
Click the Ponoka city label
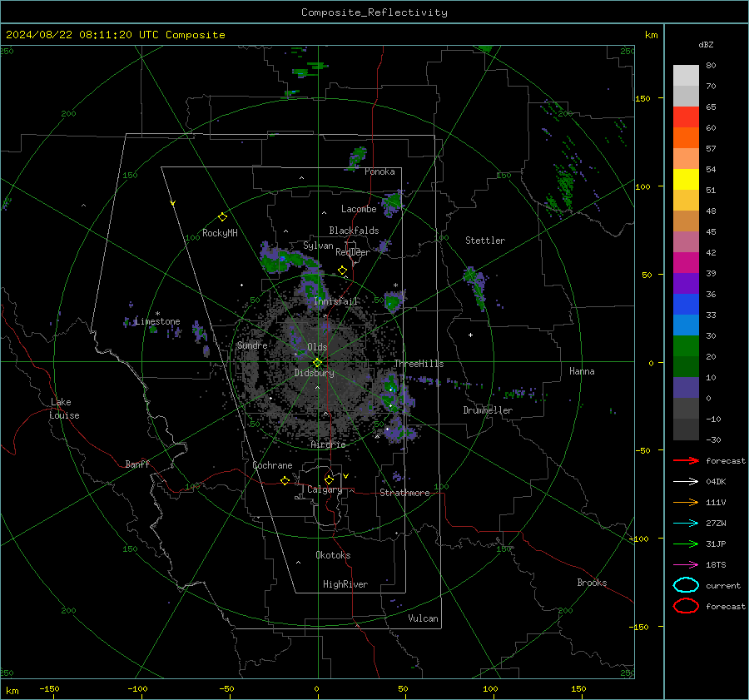(x=379, y=171)
